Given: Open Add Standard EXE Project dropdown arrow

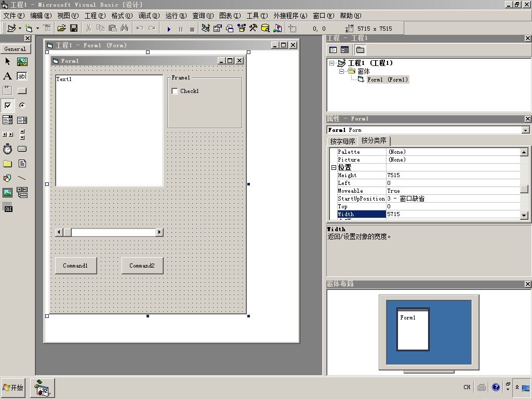Looking at the screenshot, I should click(20, 29).
